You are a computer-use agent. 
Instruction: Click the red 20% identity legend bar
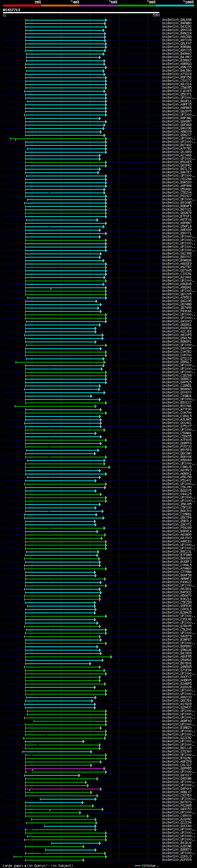click(22, 6)
